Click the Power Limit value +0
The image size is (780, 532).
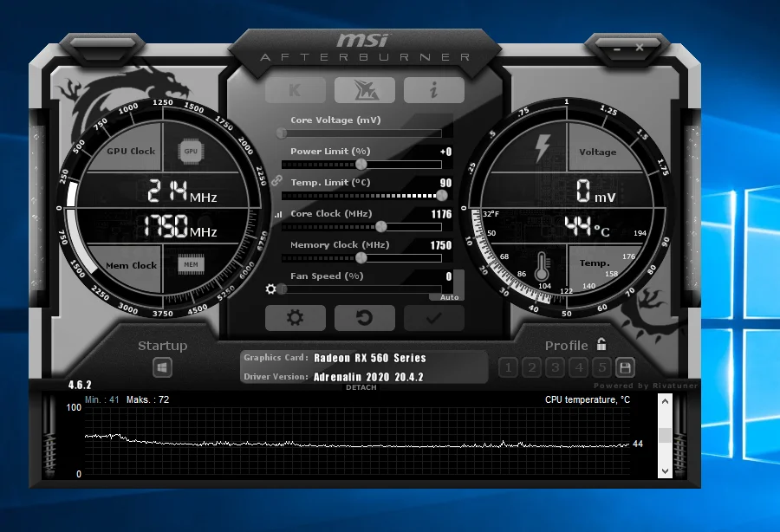pyautogui.click(x=445, y=152)
